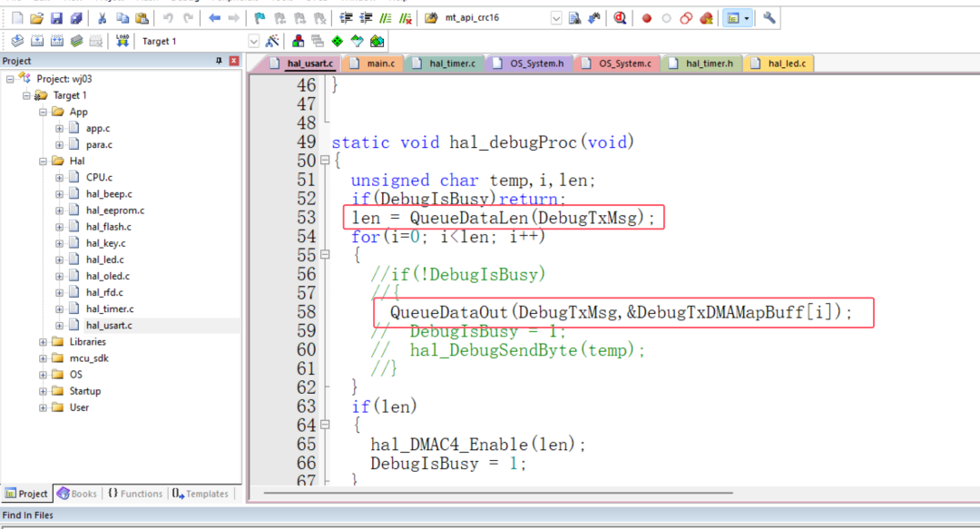Collapse the code fold at line 50
980x529 pixels.
pos(325,161)
